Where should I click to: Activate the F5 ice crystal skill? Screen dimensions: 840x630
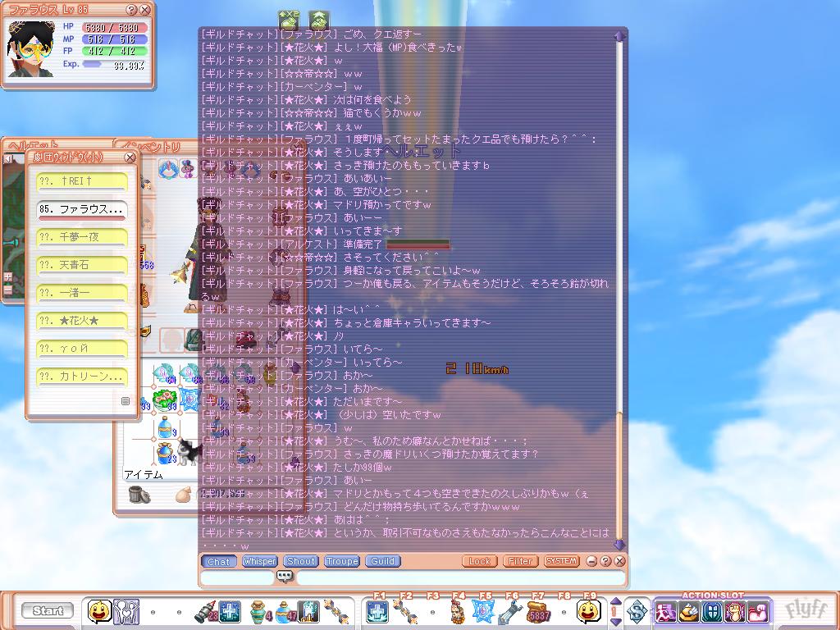pos(483,612)
